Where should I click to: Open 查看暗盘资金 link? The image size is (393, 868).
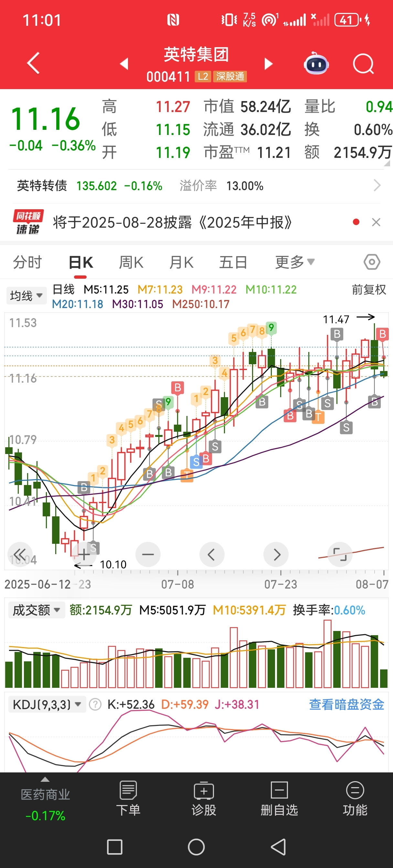[x=346, y=705]
